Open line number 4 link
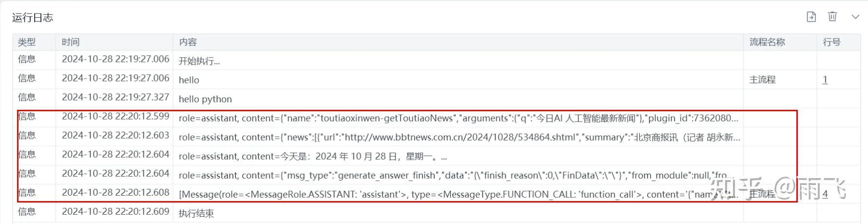The width and height of the screenshot is (868, 224). coord(825,194)
